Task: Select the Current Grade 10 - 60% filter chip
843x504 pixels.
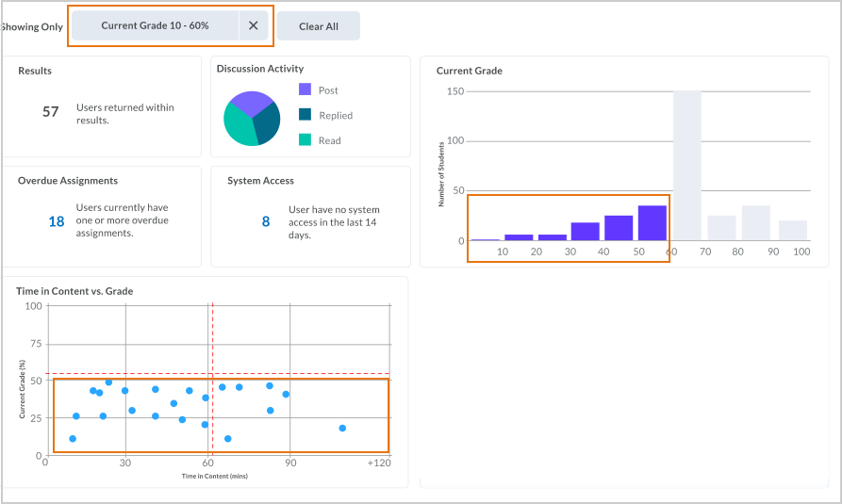Action: [x=156, y=26]
